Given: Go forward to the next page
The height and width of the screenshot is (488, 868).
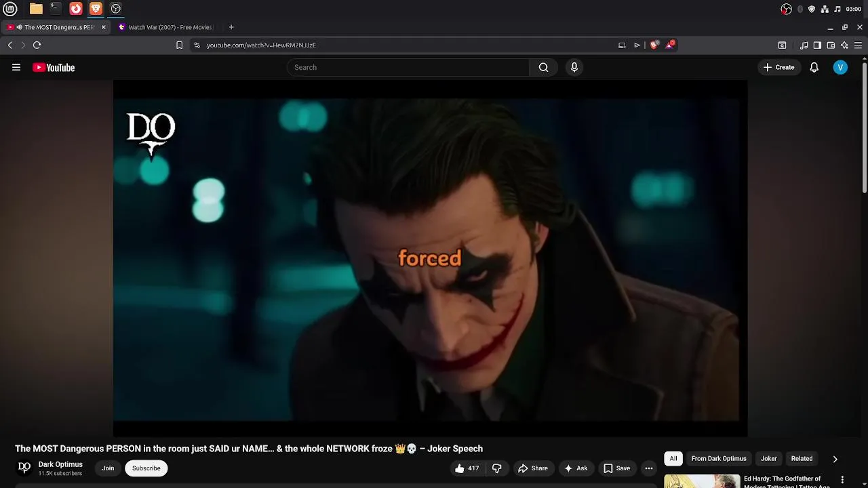Looking at the screenshot, I should click(23, 45).
